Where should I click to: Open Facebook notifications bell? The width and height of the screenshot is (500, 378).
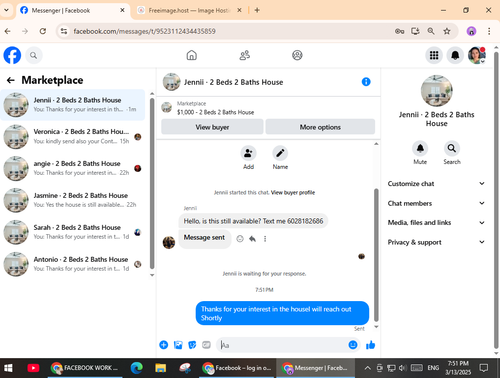coord(455,55)
